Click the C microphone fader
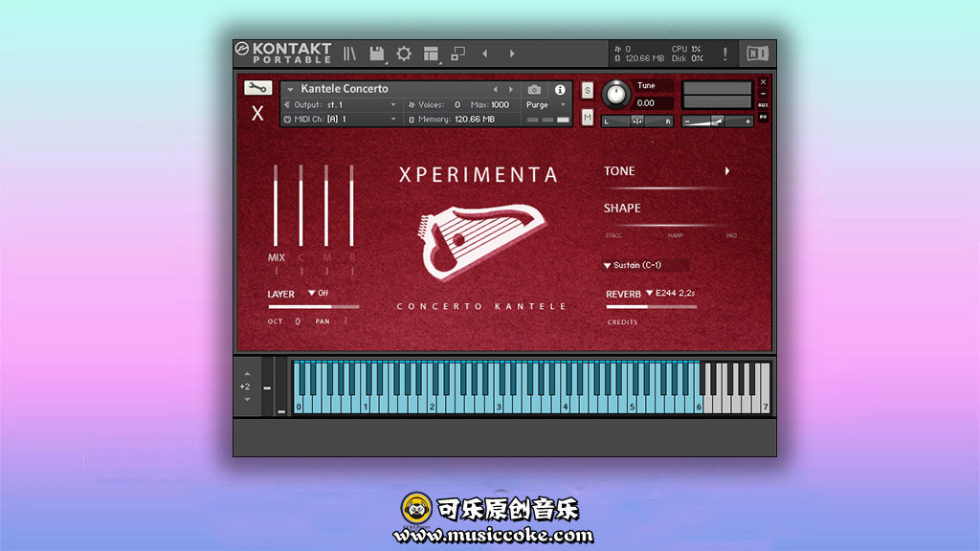Screen dimensions: 980x551 pos(301,206)
